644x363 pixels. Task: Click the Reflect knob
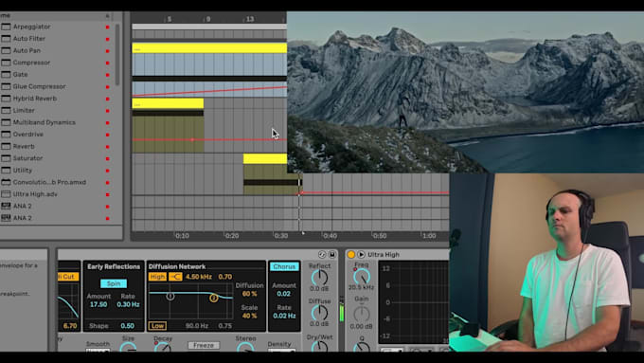[319, 278]
